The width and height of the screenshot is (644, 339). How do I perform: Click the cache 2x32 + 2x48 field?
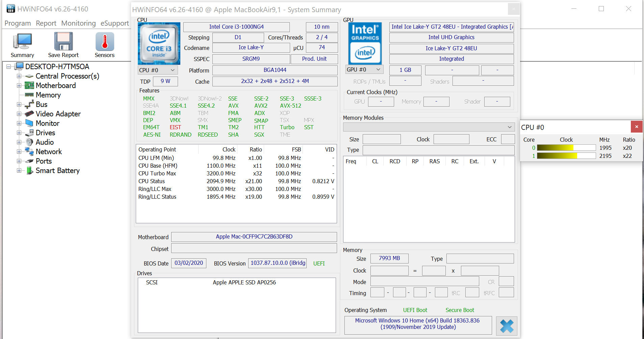(275, 81)
